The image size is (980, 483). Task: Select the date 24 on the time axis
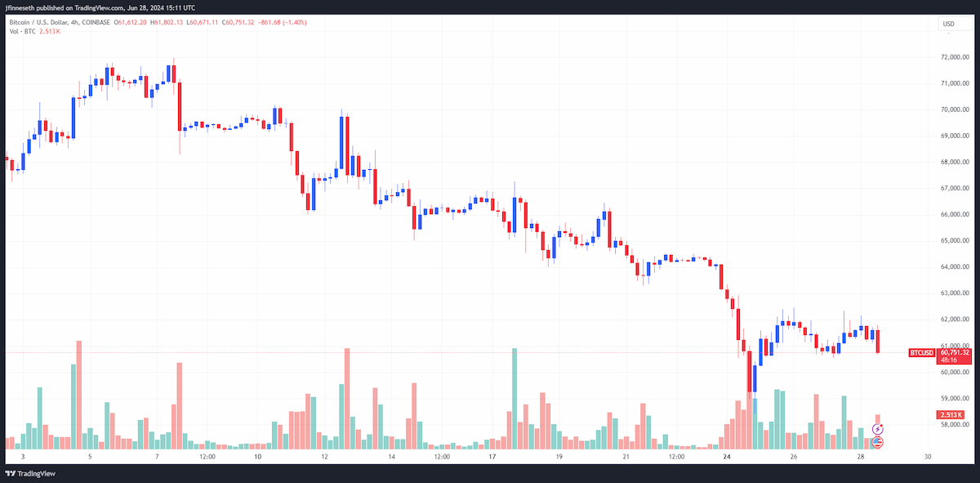coord(726,458)
